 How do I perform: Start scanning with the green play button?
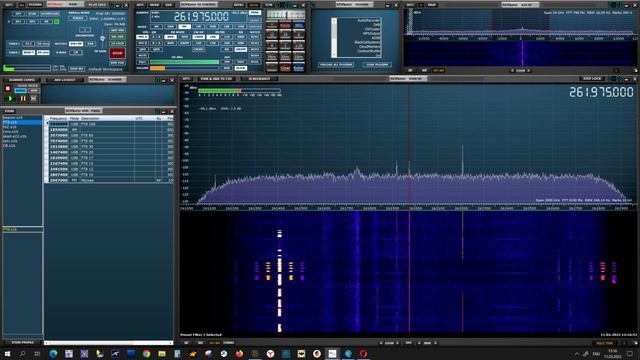[10, 98]
